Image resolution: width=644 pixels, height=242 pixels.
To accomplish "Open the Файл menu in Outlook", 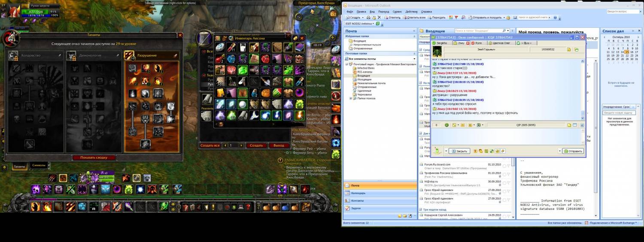I will pyautogui.click(x=350, y=11).
